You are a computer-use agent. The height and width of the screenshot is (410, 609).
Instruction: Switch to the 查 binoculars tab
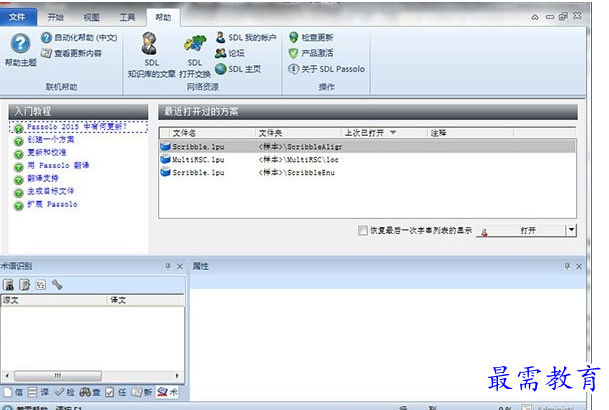pyautogui.click(x=90, y=392)
